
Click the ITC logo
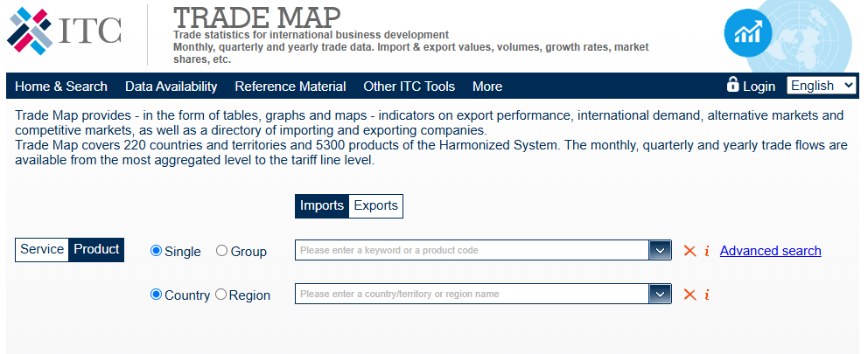tap(65, 30)
